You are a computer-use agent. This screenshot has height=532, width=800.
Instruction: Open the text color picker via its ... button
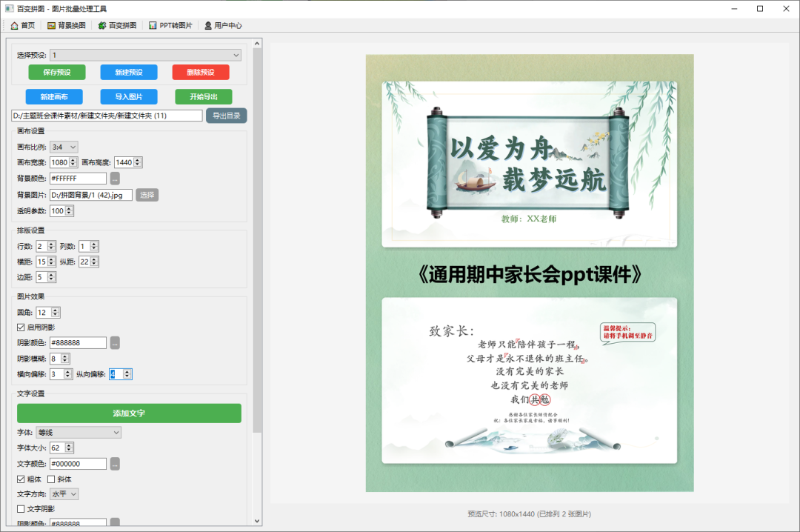[x=116, y=463]
